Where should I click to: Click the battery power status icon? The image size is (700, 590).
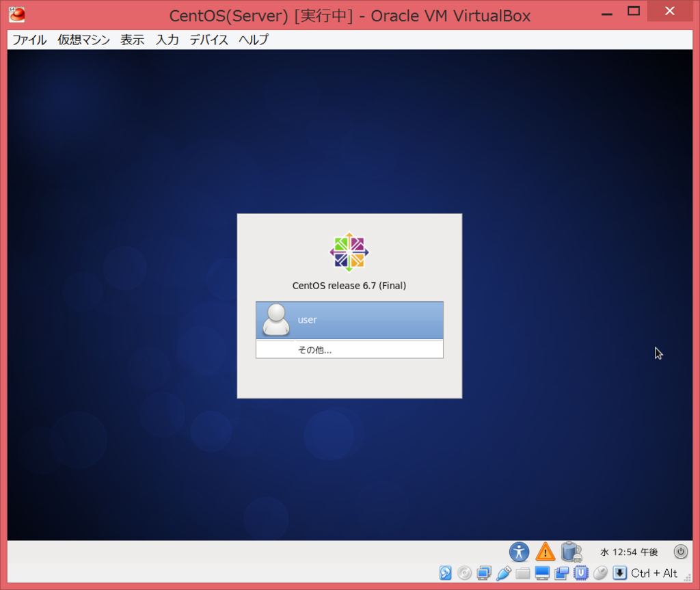(x=571, y=552)
